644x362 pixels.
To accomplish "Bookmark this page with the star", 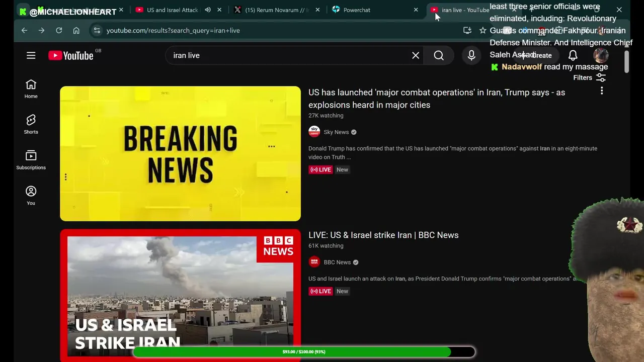I will [483, 30].
